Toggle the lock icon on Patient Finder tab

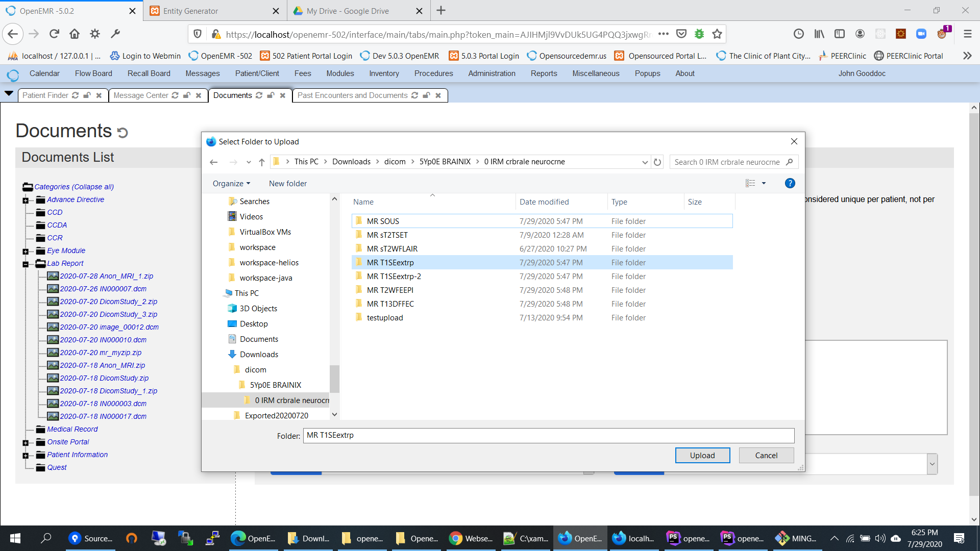[87, 95]
